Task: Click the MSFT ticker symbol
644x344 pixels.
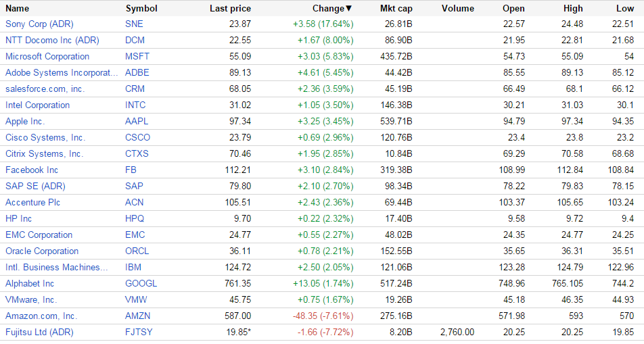Action: point(137,56)
